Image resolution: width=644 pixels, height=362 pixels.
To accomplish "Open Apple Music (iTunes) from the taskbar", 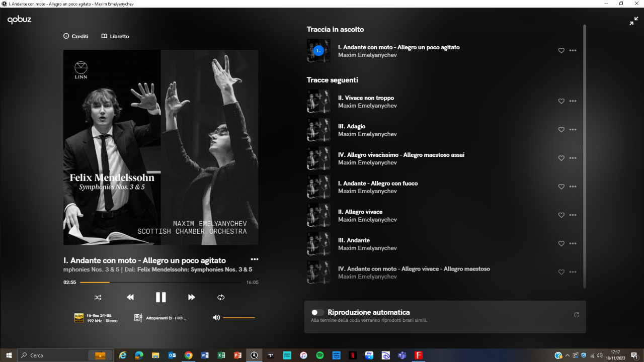I will pos(303,355).
